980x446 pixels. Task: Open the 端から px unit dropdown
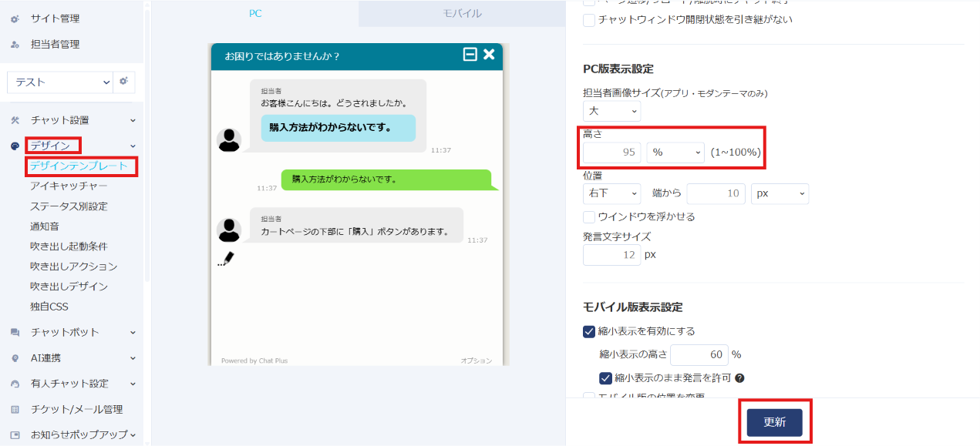pos(780,193)
